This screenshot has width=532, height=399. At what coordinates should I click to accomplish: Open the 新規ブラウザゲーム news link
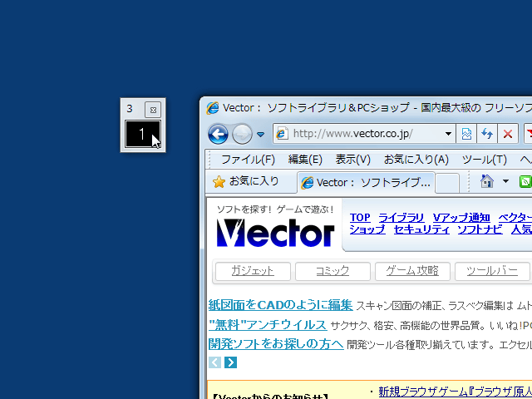455,392
